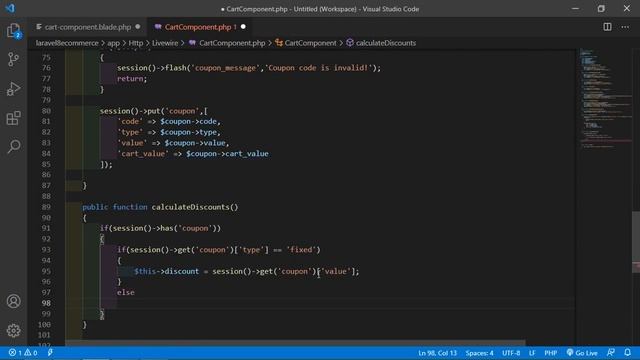Open CartComponent class breadcrumb
Viewport: 640px width, 360px height.
click(306, 43)
